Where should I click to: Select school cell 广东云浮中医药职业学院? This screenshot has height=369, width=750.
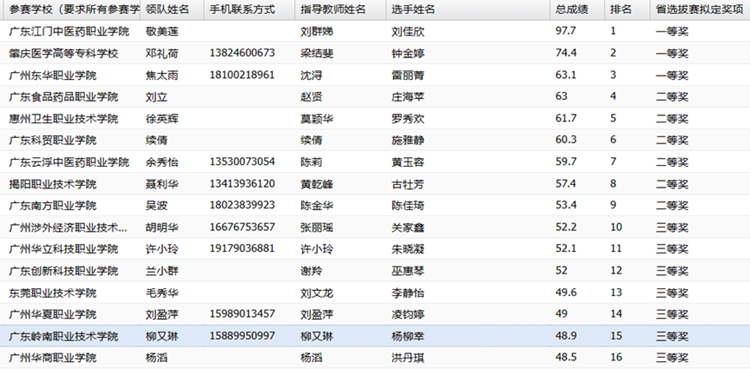69,162
